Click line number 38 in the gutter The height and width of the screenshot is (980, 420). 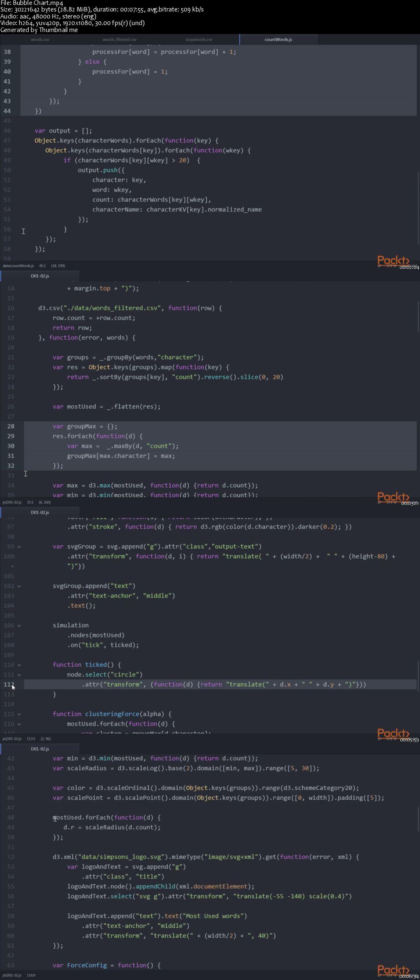7,52
